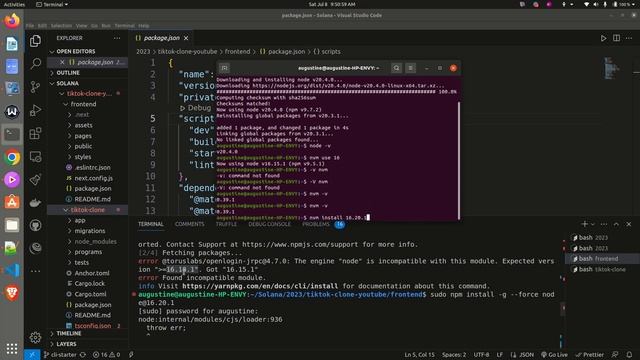Open Explorer panel's Views and More Actions
Image resolution: width=640 pixels, height=360 pixels.
click(x=117, y=38)
